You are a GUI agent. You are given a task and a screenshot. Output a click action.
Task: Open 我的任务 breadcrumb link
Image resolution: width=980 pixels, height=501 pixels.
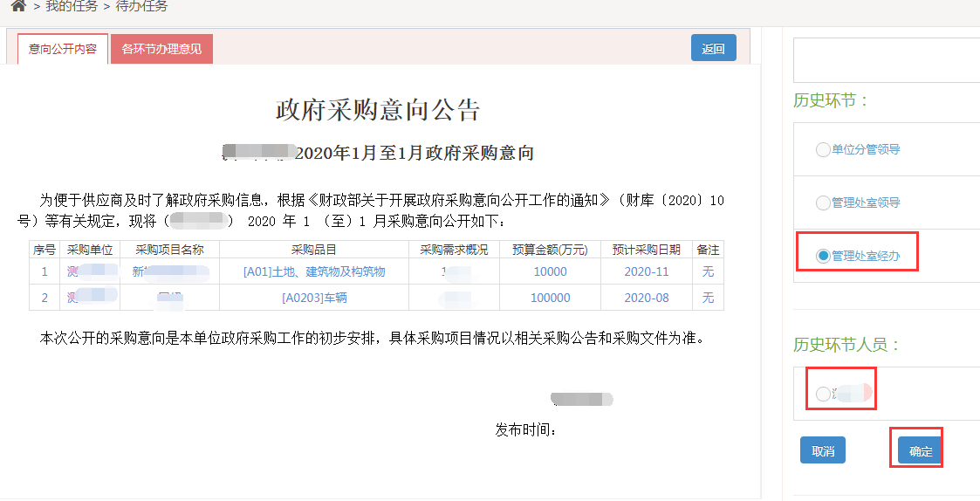click(x=70, y=7)
